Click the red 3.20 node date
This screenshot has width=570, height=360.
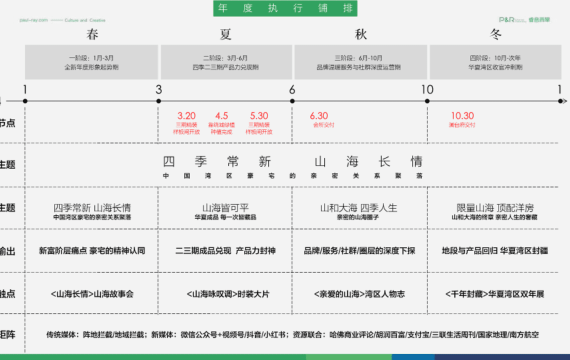pos(186,116)
